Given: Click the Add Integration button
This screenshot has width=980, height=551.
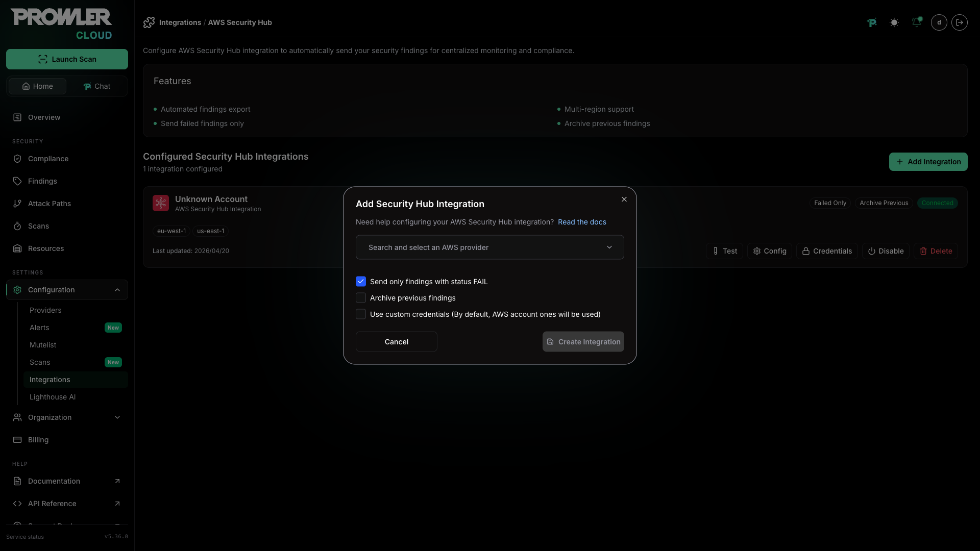Looking at the screenshot, I should (x=928, y=162).
